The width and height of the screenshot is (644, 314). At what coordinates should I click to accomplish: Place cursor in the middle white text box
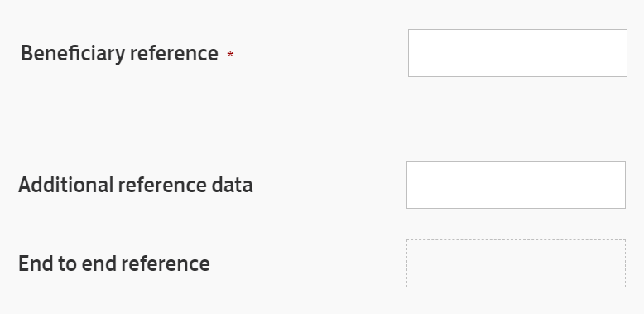[516, 185]
